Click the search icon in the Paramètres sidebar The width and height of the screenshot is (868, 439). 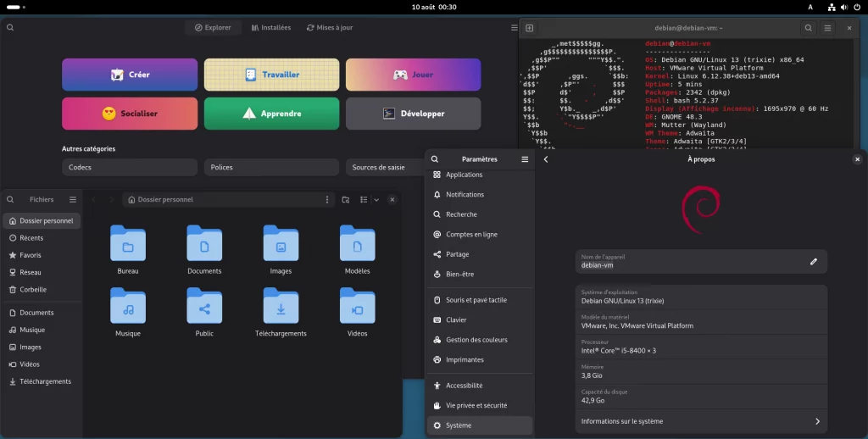point(435,159)
